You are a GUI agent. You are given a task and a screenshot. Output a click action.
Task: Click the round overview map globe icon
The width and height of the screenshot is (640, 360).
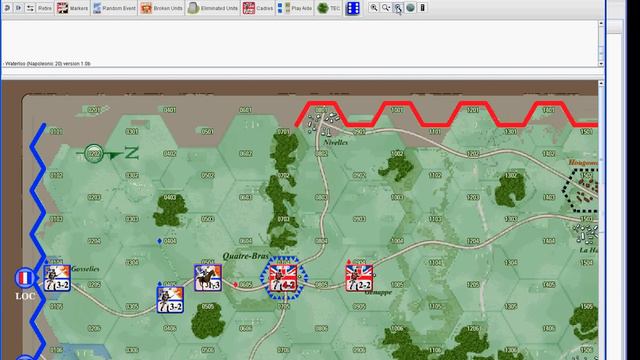pos(410,8)
